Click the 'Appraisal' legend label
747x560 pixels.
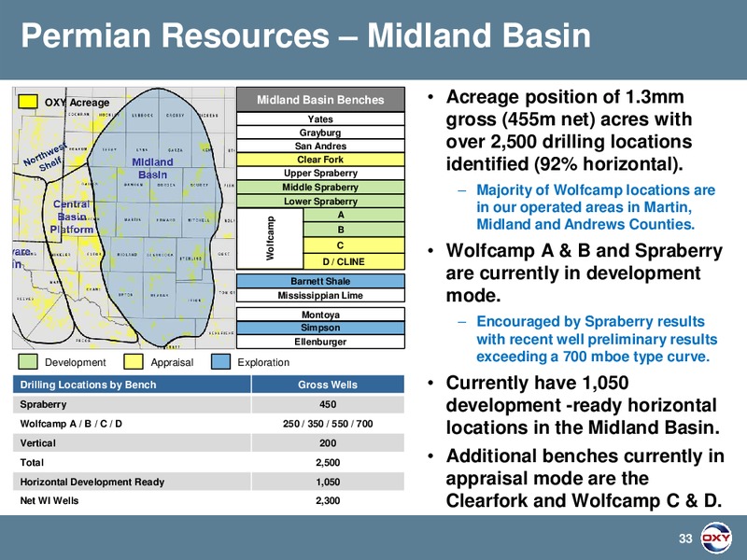pyautogui.click(x=172, y=362)
